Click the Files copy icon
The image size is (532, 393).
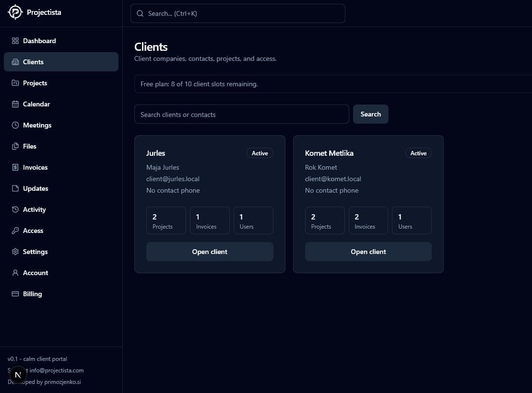(15, 146)
